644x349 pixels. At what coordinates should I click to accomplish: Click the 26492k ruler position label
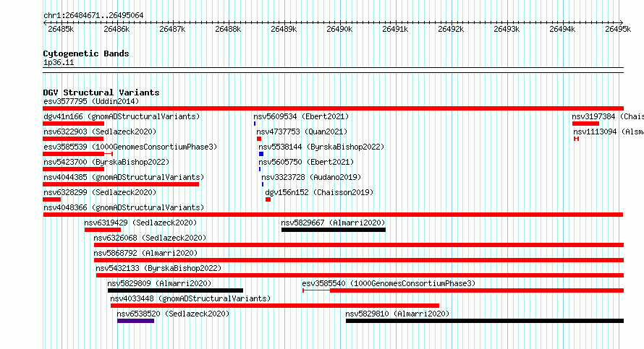[x=451, y=29]
